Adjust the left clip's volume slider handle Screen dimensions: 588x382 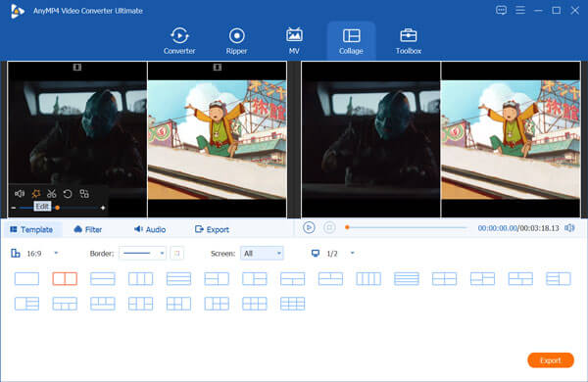click(58, 208)
